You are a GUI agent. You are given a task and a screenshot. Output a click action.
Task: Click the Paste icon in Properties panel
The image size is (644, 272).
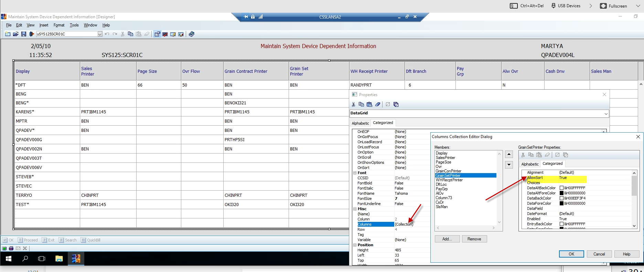369,104
